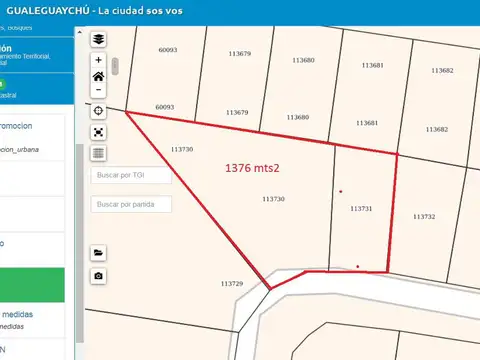
Task: Reset map view with home icon
Action: tap(98, 76)
